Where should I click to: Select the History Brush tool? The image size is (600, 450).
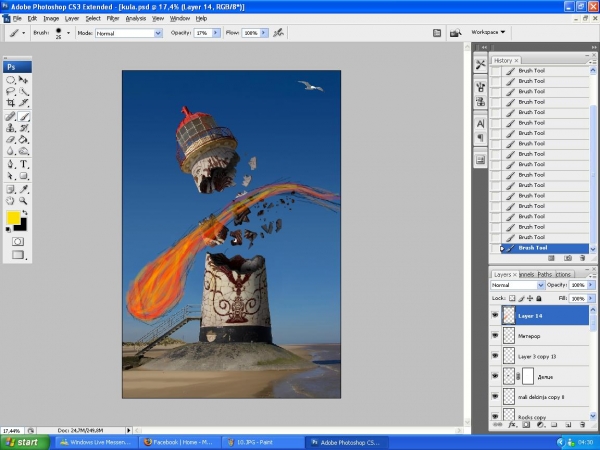click(23, 128)
